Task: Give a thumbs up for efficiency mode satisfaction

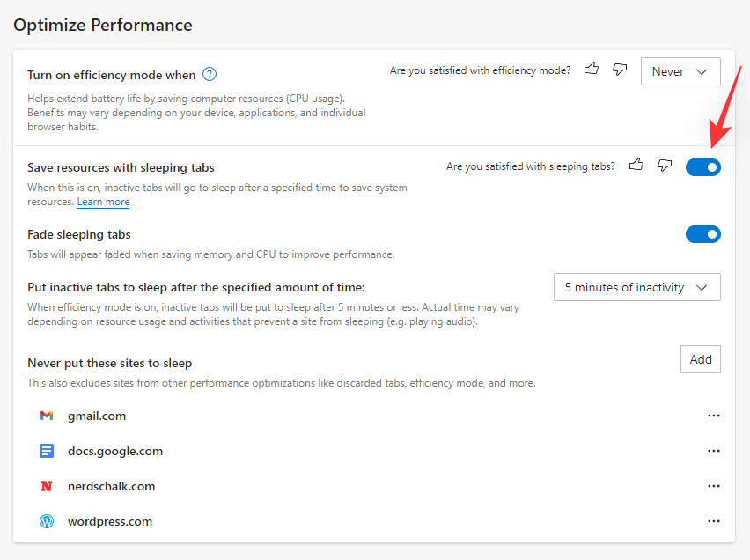Action: pos(591,70)
